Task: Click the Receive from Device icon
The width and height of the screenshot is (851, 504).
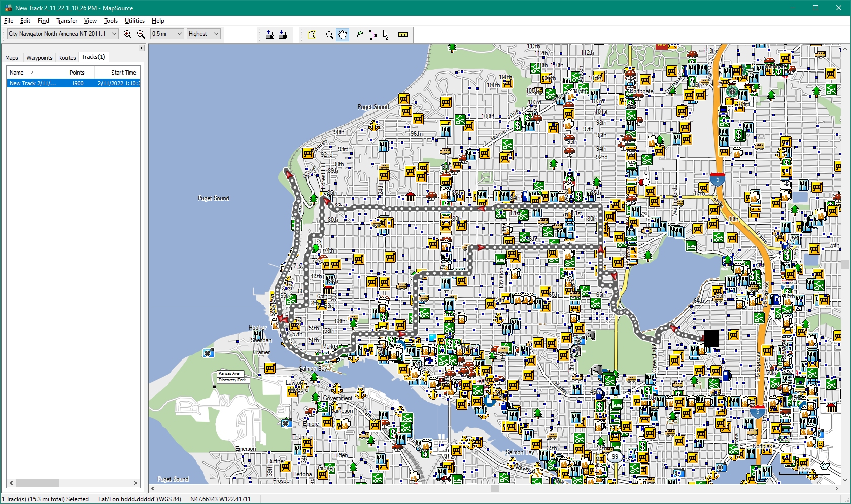Action: coord(283,34)
